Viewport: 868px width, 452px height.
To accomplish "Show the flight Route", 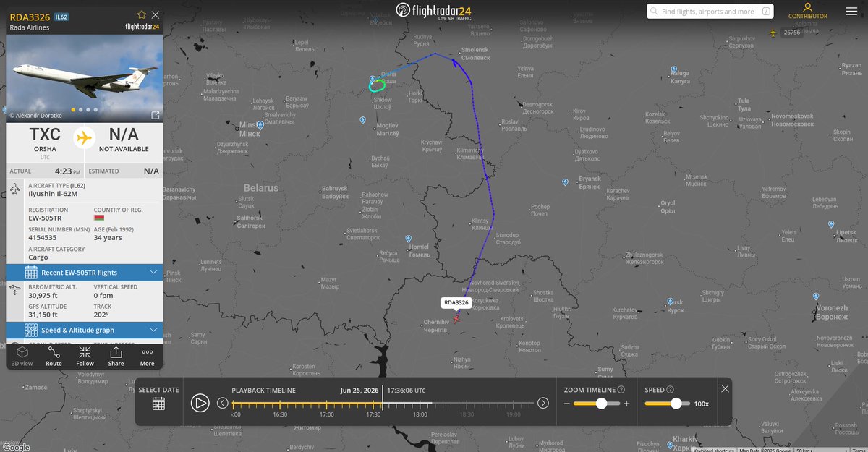I will [x=54, y=356].
